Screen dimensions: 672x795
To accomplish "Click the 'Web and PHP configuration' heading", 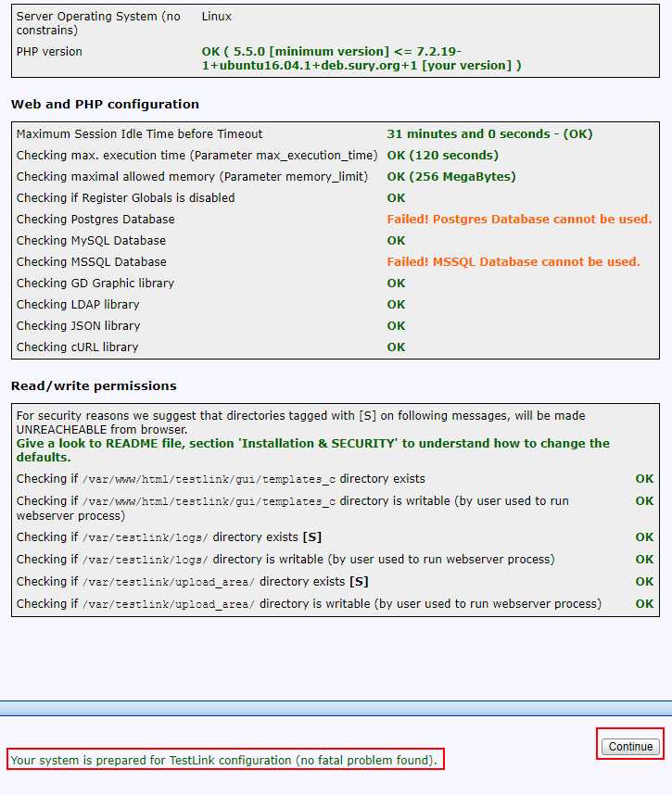I will (x=105, y=104).
